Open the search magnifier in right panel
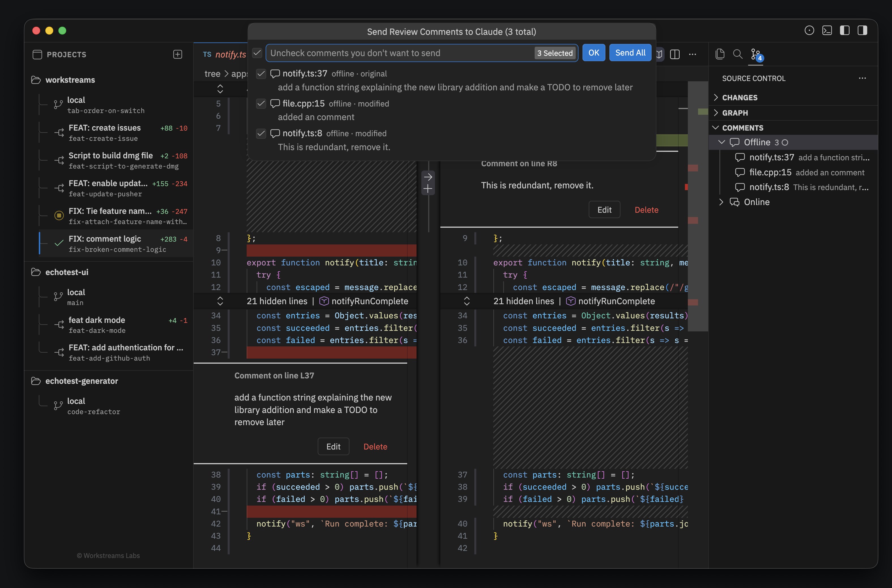 pos(737,54)
